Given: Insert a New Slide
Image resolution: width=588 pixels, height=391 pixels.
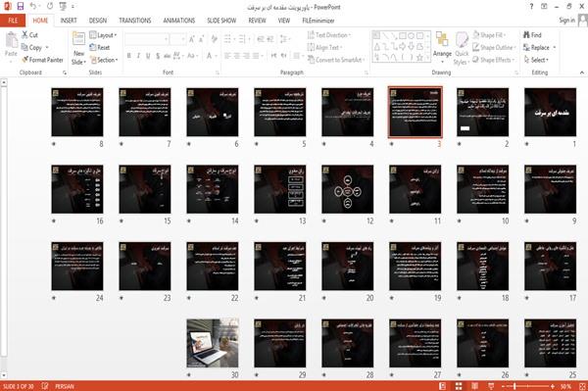Looking at the screenshot, I should pos(78,49).
